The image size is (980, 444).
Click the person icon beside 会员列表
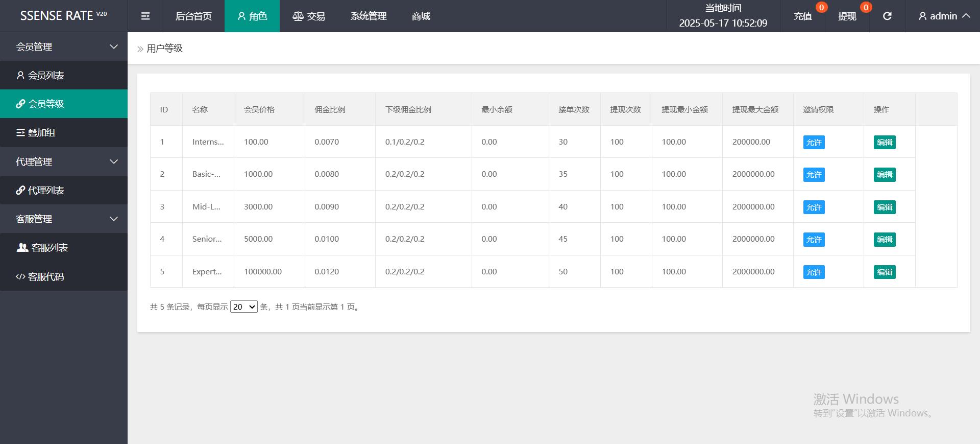click(x=20, y=76)
